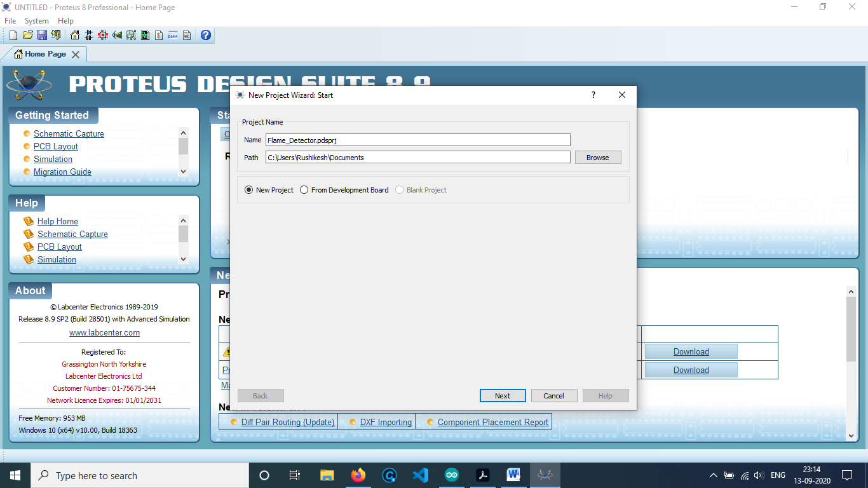Open Diff Pair Routing (Update) link

click(x=288, y=422)
